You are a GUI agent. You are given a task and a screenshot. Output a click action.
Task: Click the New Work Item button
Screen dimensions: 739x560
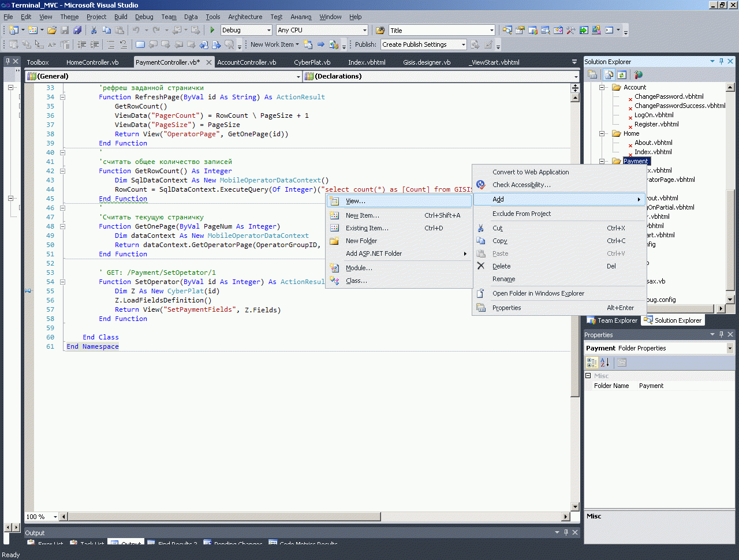pos(272,44)
